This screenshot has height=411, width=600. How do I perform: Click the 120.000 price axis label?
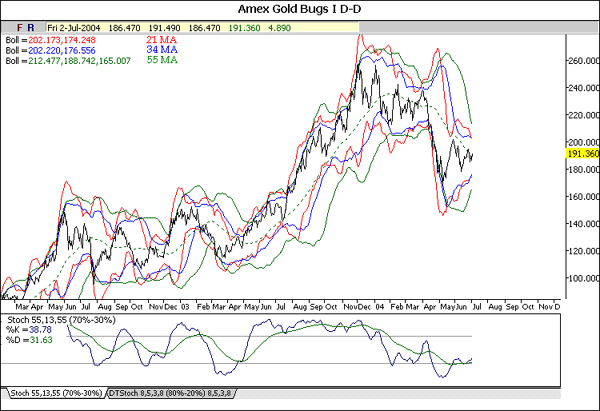584,251
